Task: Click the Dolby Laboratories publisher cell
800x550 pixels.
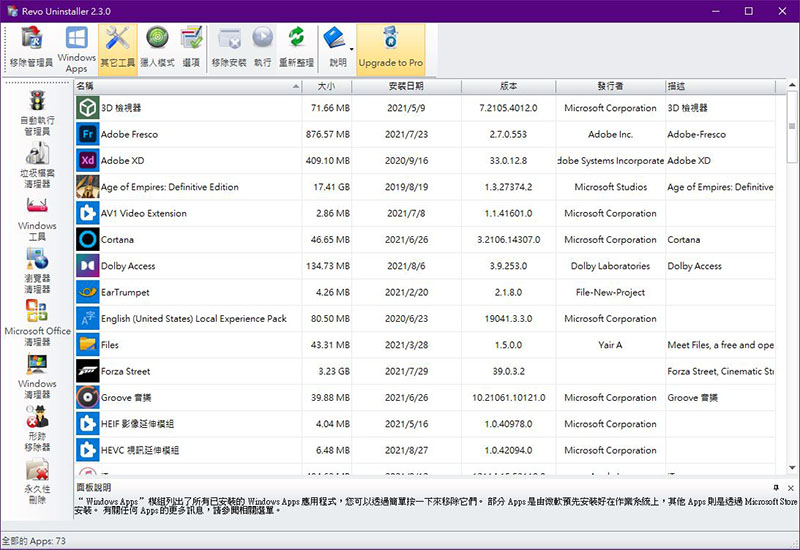Action: pyautogui.click(x=610, y=266)
